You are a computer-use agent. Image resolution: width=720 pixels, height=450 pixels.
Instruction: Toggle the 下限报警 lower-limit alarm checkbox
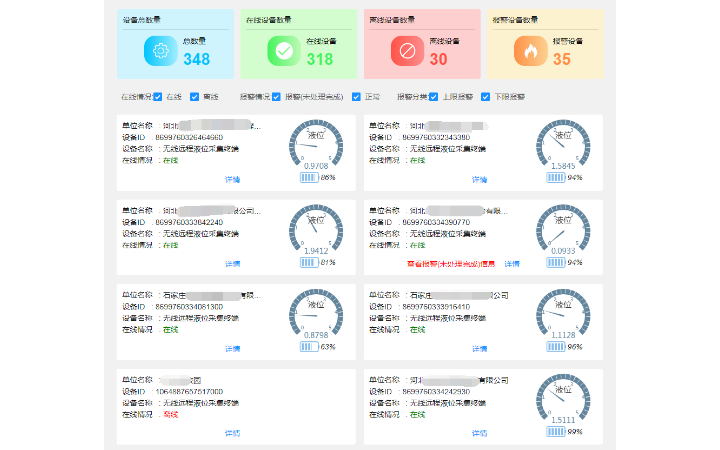tap(485, 97)
